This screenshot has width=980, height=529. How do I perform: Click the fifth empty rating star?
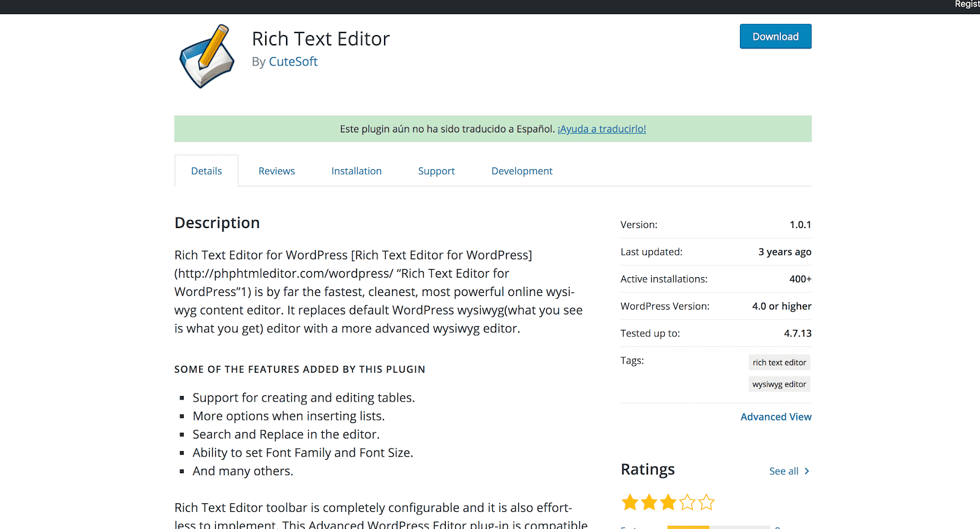706,503
